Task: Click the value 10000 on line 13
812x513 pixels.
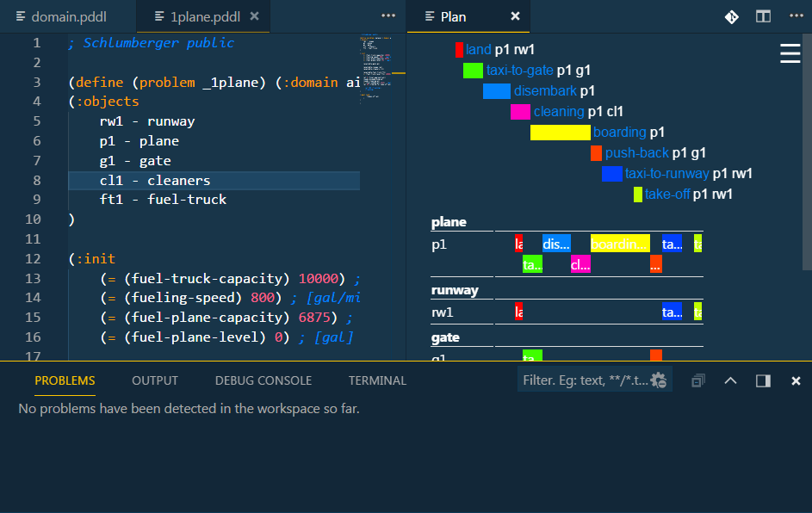Action: (x=318, y=279)
